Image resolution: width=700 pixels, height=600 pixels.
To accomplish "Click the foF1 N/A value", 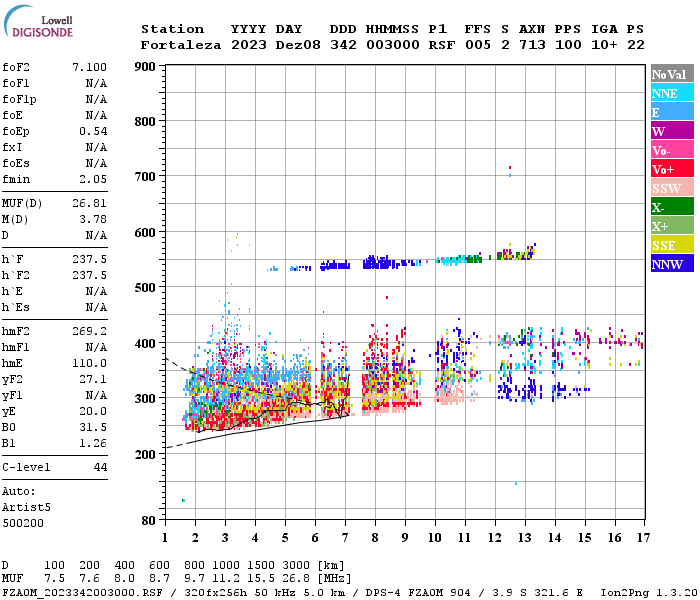I will pyautogui.click(x=96, y=83).
